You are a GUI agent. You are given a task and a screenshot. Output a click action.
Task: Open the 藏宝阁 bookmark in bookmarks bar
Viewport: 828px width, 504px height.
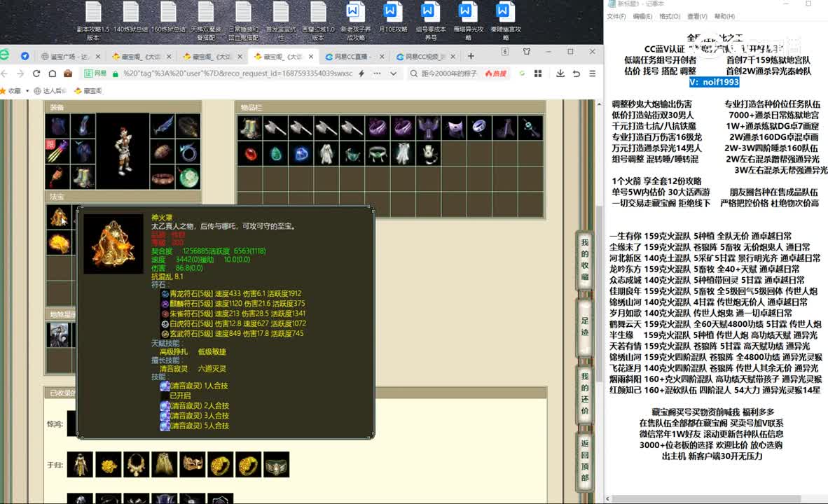click(x=88, y=91)
